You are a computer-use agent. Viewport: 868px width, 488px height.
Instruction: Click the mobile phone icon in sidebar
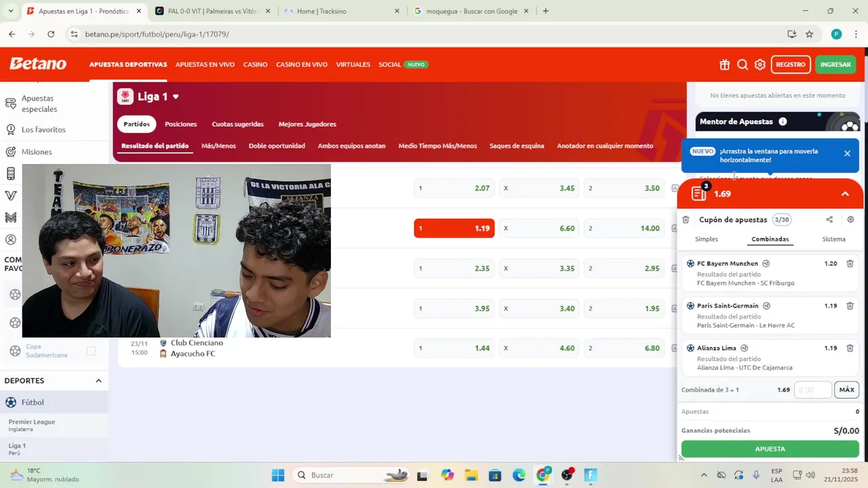tap(11, 174)
